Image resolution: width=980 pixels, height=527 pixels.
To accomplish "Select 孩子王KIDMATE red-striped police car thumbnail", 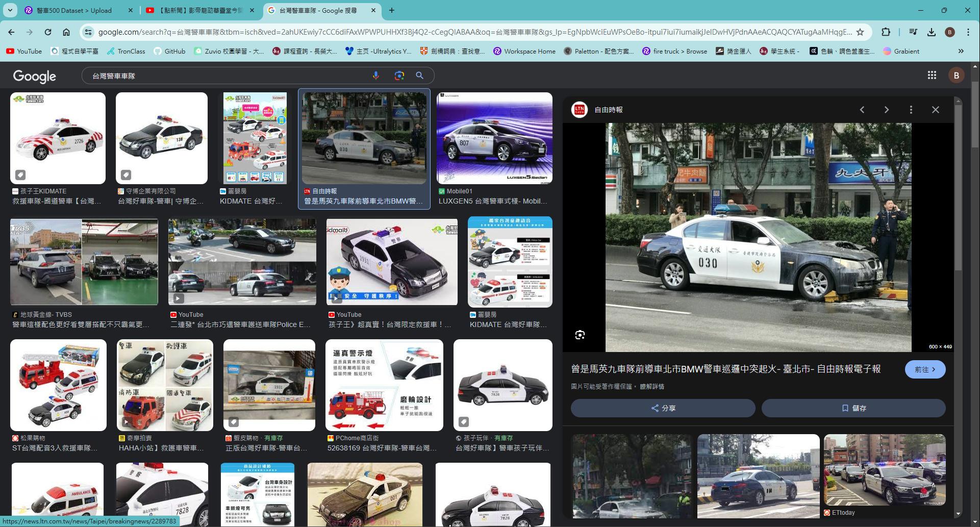I will pos(58,138).
